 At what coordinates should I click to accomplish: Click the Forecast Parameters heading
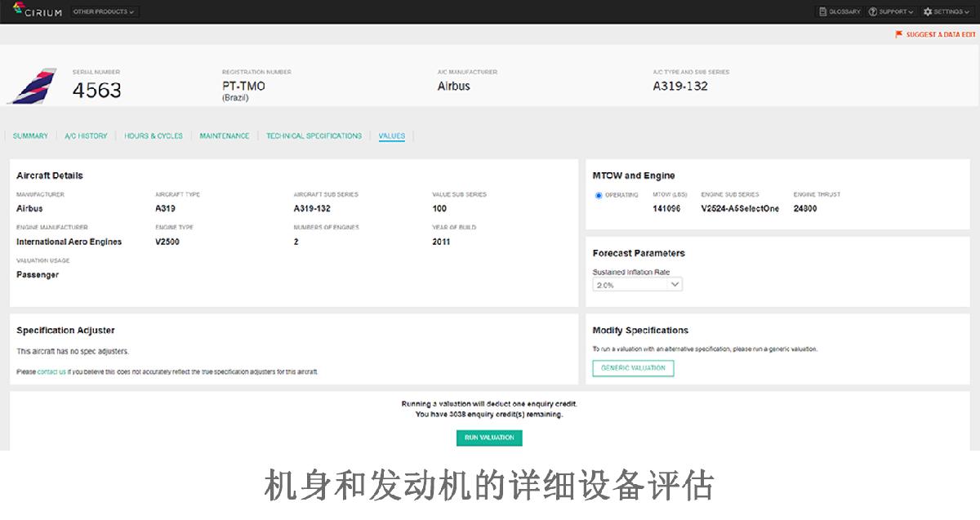639,253
